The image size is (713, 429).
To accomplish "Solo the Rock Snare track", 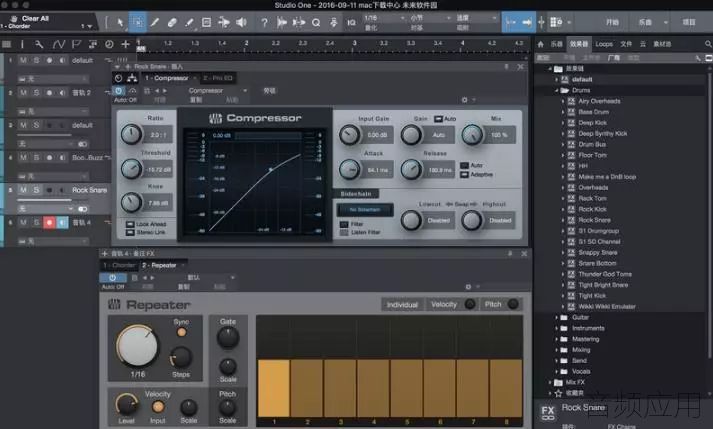I will [36, 190].
